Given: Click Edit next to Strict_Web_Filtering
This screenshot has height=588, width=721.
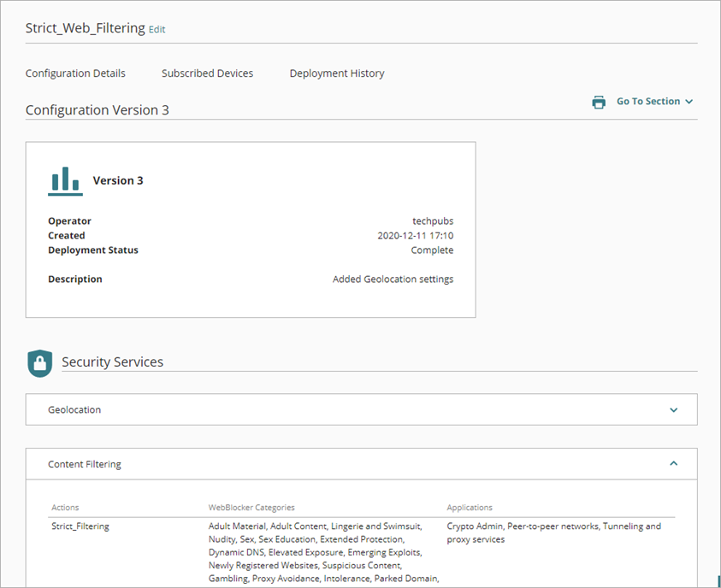Looking at the screenshot, I should pyautogui.click(x=157, y=29).
